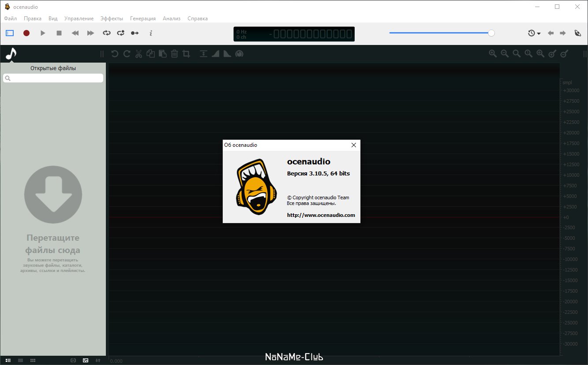588x365 pixels.
Task: Click the Undo arrow icon
Action: [115, 54]
